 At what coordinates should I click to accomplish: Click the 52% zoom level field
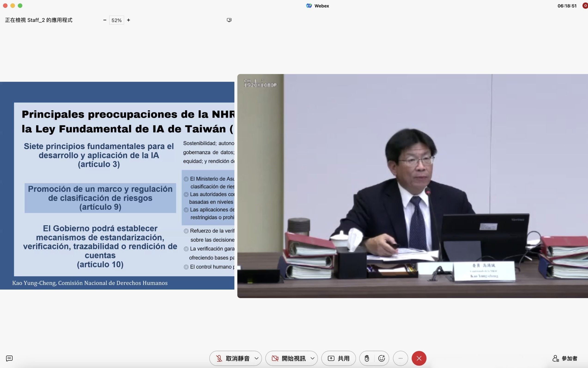point(116,20)
